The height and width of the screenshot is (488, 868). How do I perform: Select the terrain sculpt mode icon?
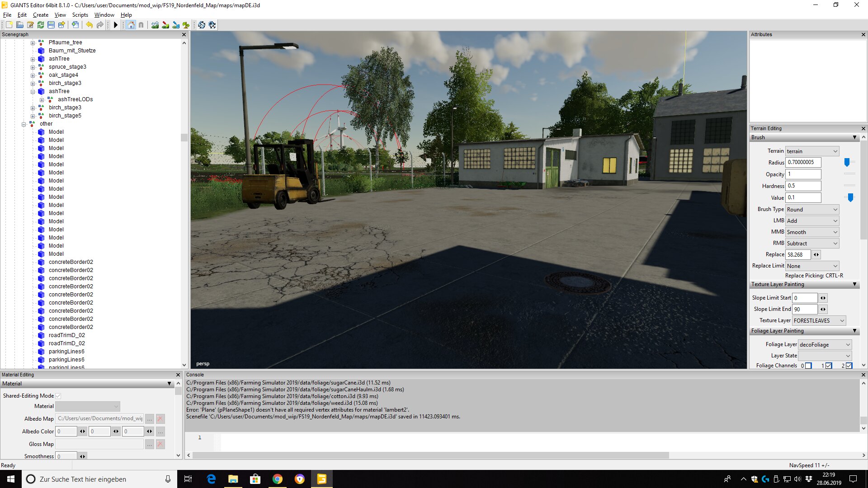155,25
